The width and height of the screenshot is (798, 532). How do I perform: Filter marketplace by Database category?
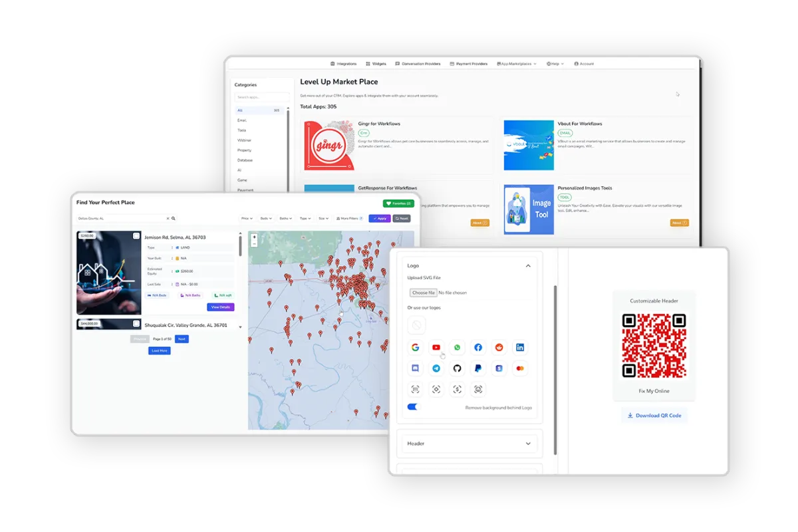point(245,160)
